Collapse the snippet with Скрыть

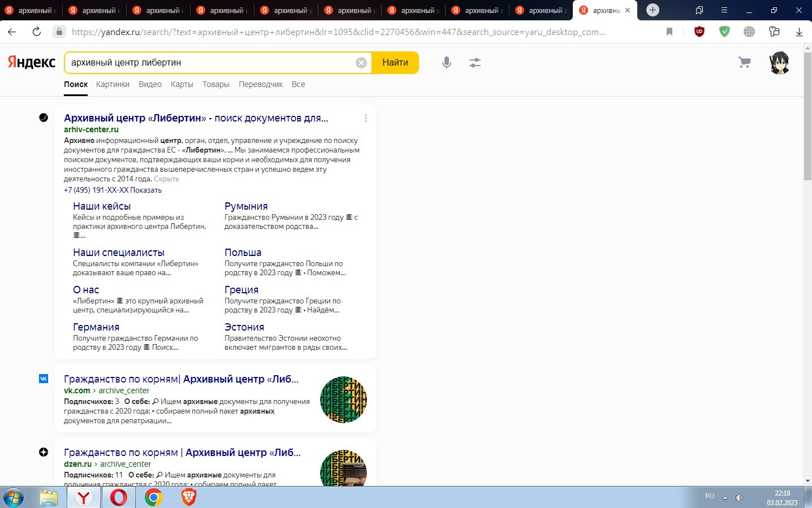coord(166,179)
